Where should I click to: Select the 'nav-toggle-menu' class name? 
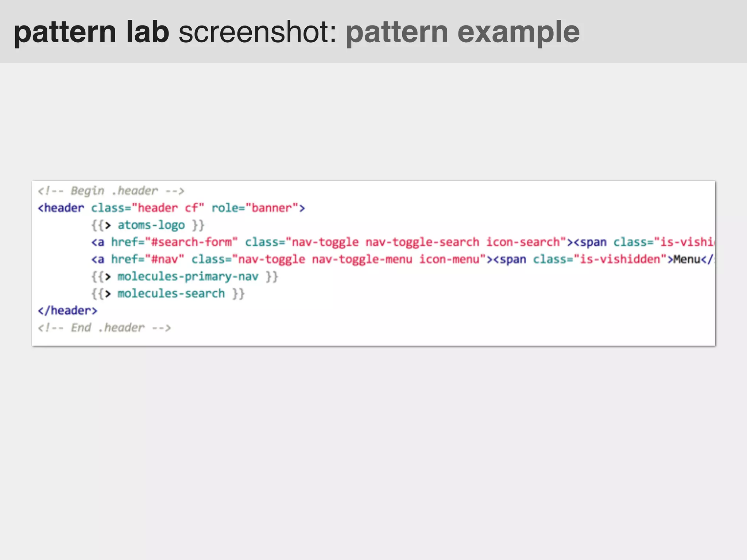(x=362, y=259)
